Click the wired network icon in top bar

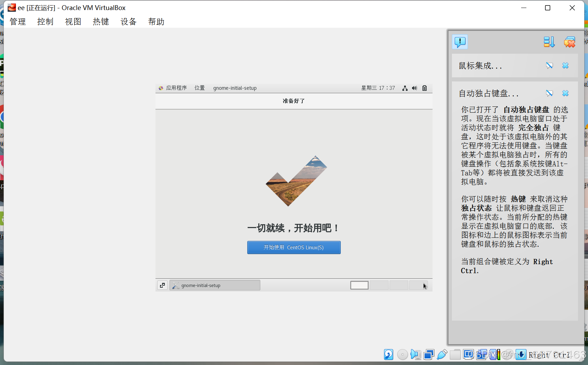click(x=405, y=88)
